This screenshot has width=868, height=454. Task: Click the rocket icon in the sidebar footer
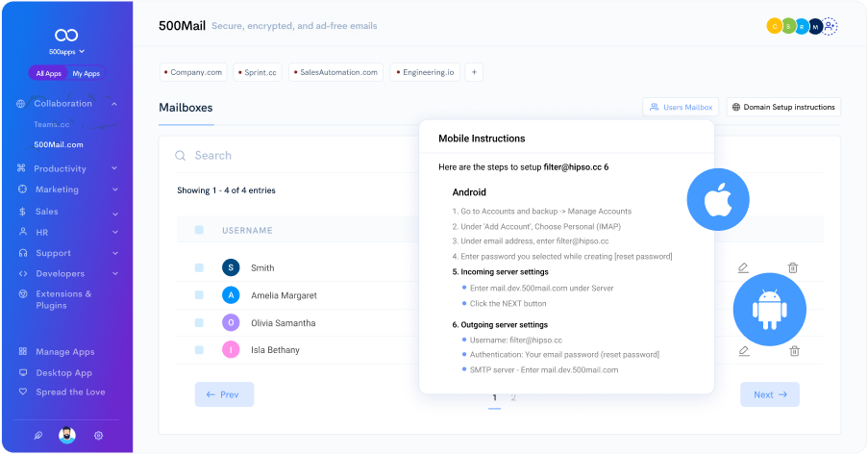[x=38, y=435]
